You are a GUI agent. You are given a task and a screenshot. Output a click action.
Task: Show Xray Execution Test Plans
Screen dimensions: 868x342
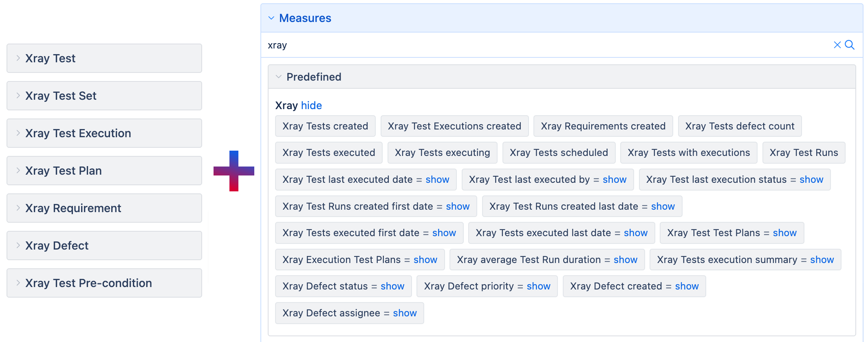(x=425, y=260)
